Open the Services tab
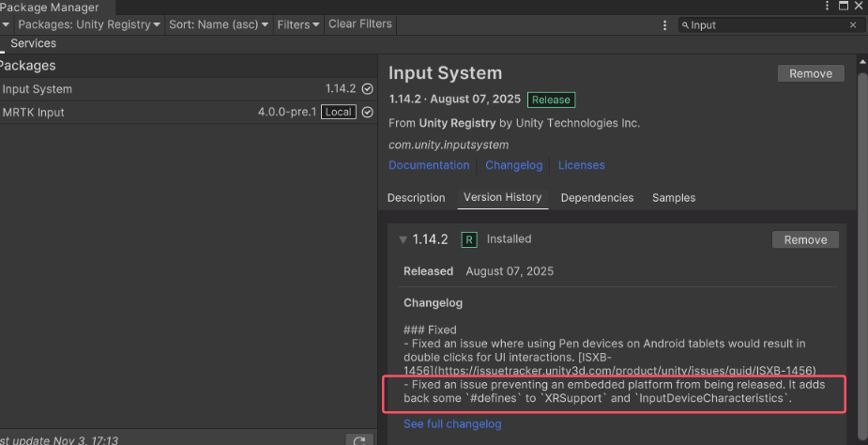The height and width of the screenshot is (445, 868). click(33, 43)
